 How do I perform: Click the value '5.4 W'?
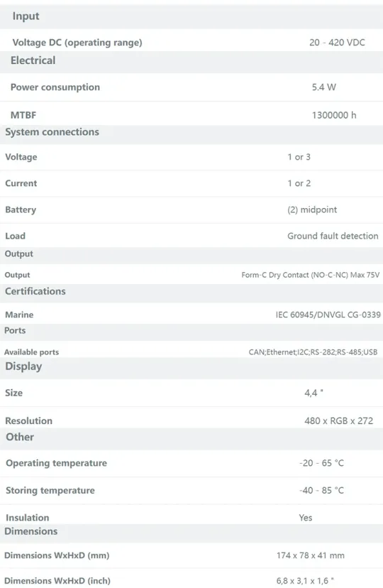pos(324,87)
